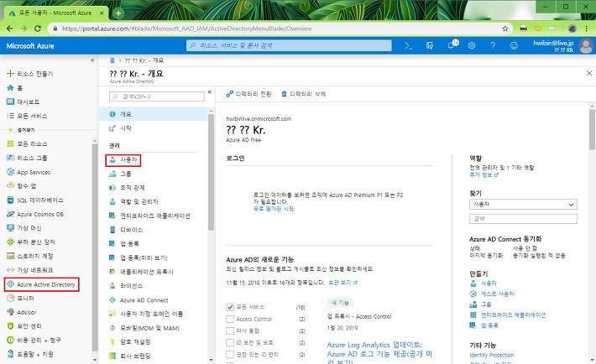Check the 권한 있는 ID 관리 checkbox
This screenshot has width=596, height=364.
[229, 354]
